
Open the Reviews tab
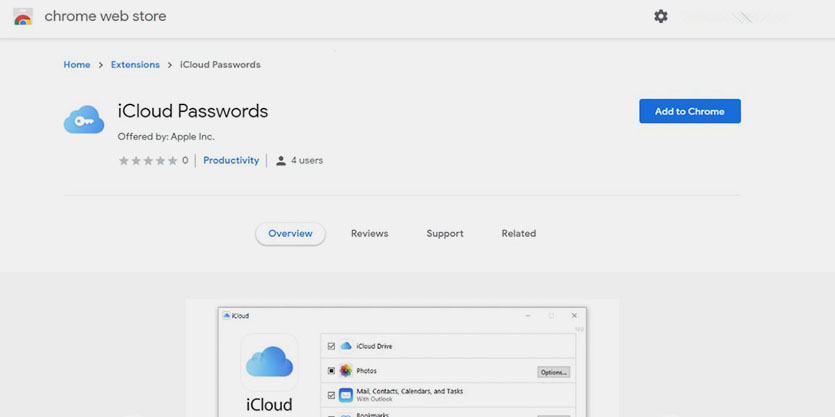pos(370,234)
